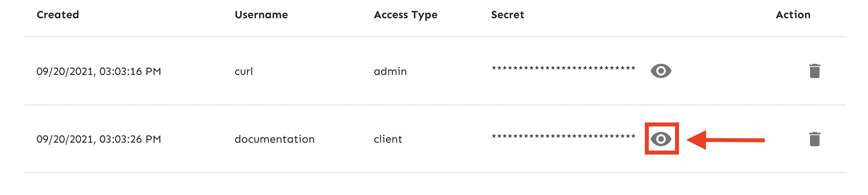The height and width of the screenshot is (195, 868).
Task: Click the admin access type value
Action: (390, 71)
